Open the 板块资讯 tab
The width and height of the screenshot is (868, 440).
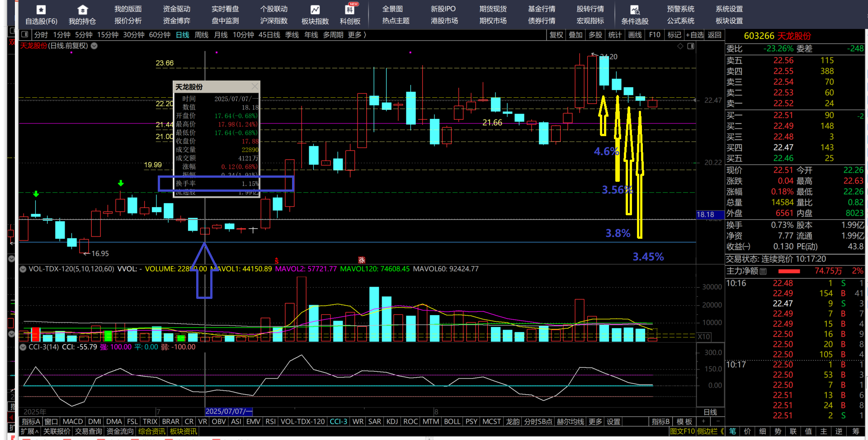click(x=184, y=431)
